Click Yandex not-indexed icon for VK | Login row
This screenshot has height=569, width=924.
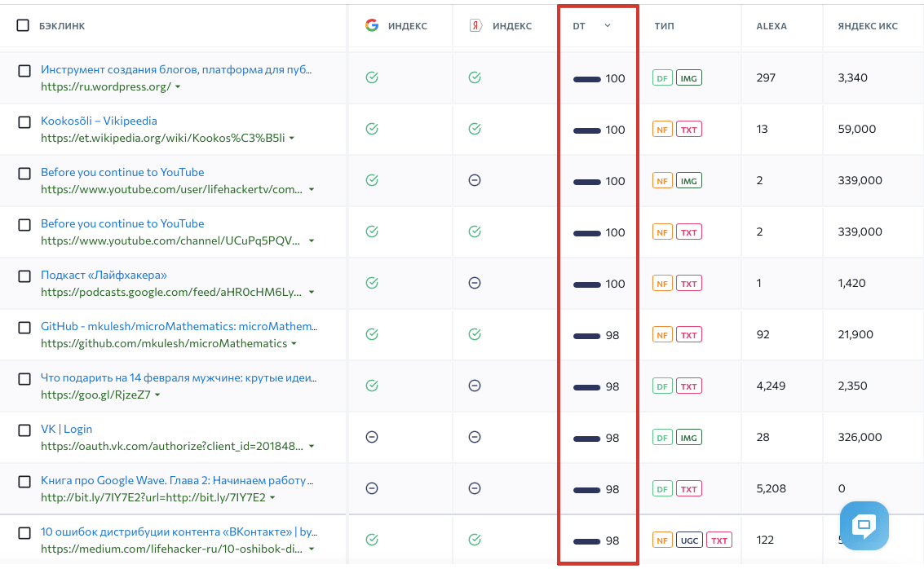click(475, 437)
